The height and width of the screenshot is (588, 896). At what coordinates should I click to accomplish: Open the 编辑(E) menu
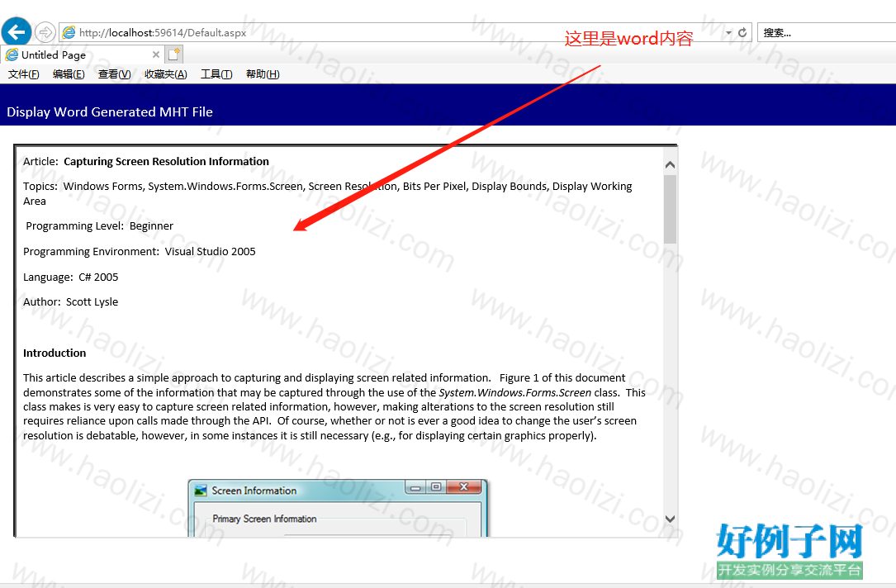pyautogui.click(x=69, y=74)
